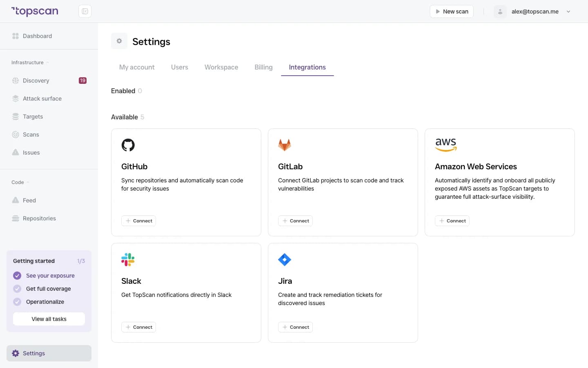Viewport: 588px width, 368px height.
Task: Click the Attack surface layers icon
Action: [16, 99]
